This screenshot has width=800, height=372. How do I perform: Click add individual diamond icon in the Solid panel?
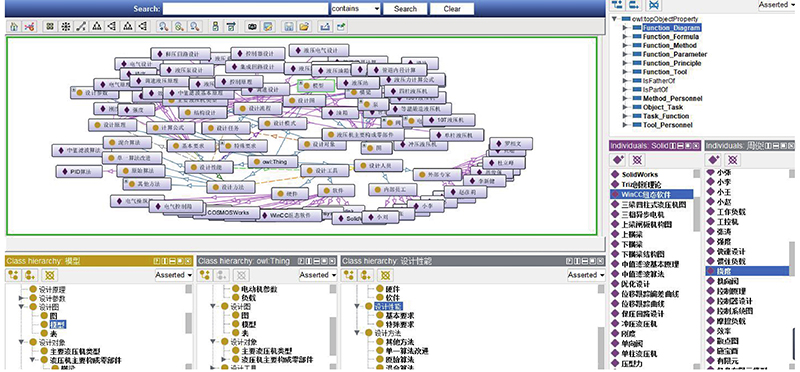[x=618, y=160]
